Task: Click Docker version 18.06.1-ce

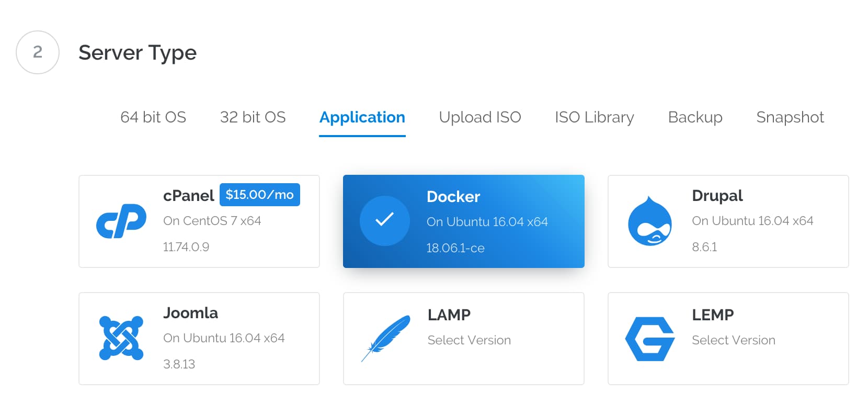Action: coord(455,248)
